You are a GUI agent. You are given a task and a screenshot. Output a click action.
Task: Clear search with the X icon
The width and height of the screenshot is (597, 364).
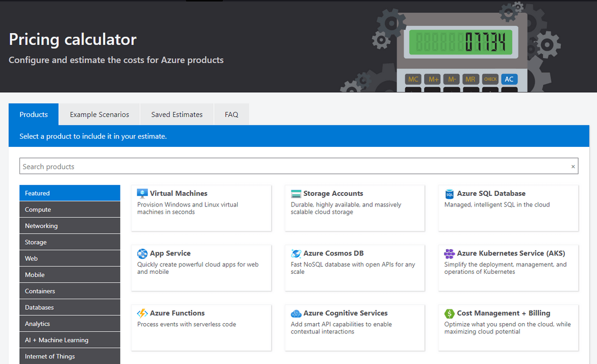(573, 167)
